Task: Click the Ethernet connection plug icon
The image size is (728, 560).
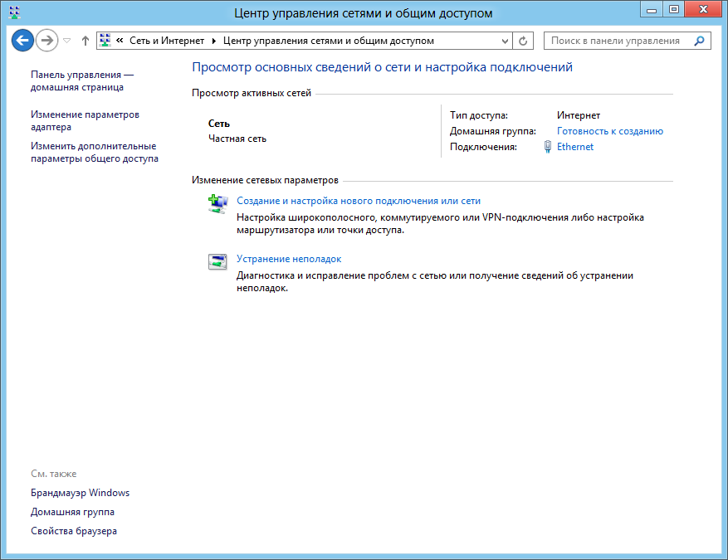Action: pyautogui.click(x=547, y=147)
